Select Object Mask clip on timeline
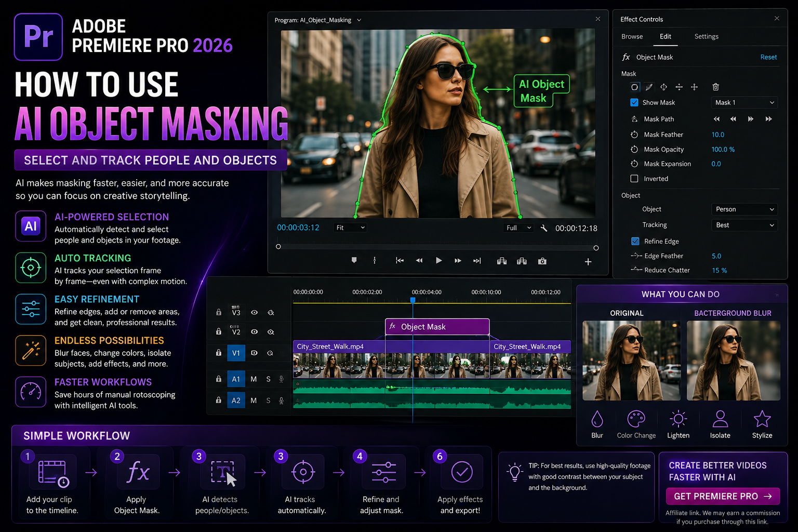Image resolution: width=798 pixels, height=532 pixels. [x=437, y=327]
